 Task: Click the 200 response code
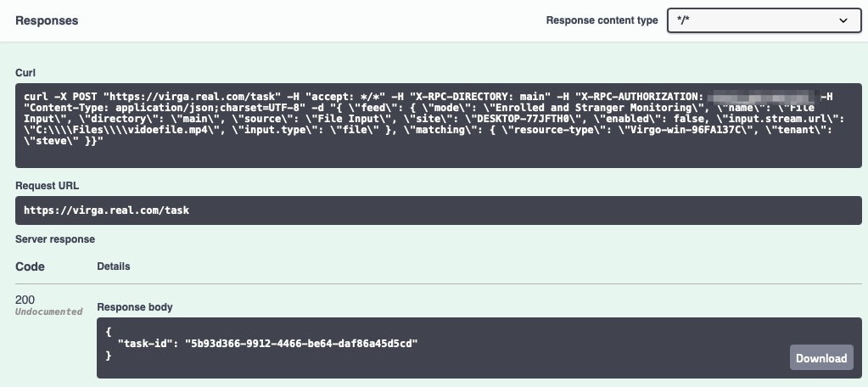pos(24,299)
